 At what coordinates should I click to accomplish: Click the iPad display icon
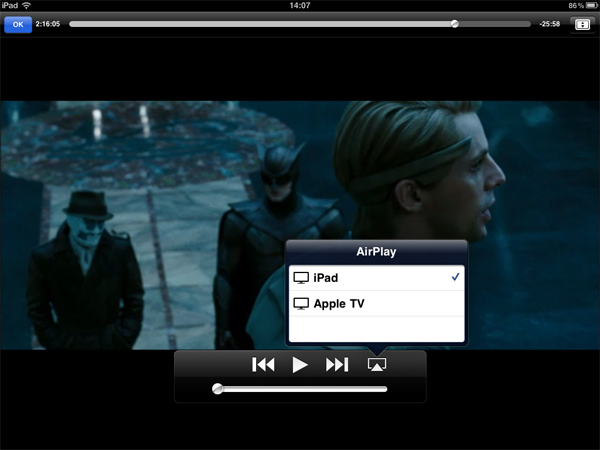pyautogui.click(x=301, y=278)
